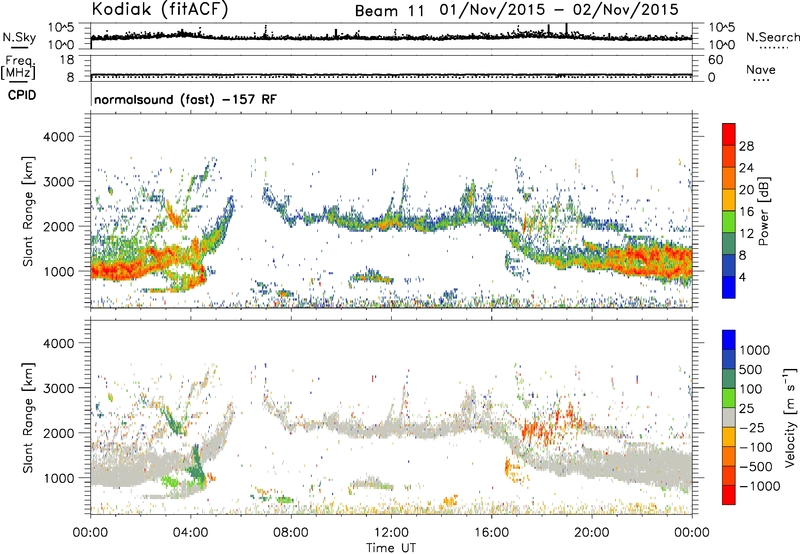Click the 'Freq. [MHz]' axis label
The width and height of the screenshot is (800, 554).
click(x=18, y=67)
